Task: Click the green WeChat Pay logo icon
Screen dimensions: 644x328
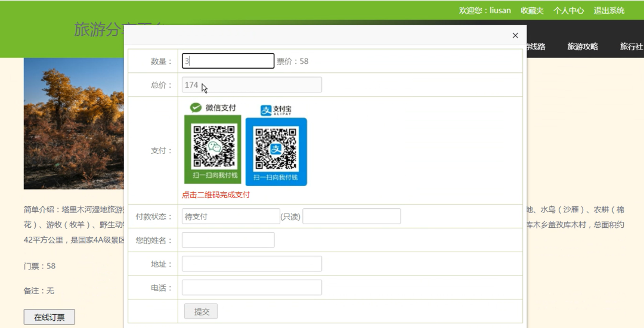Action: click(196, 107)
